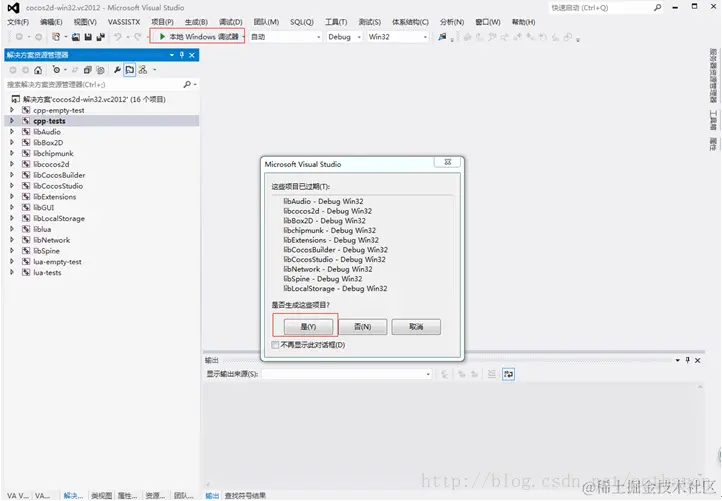Image resolution: width=722 pixels, height=501 pixels.
Task: Pin the 输出 output panel
Action: click(x=687, y=360)
